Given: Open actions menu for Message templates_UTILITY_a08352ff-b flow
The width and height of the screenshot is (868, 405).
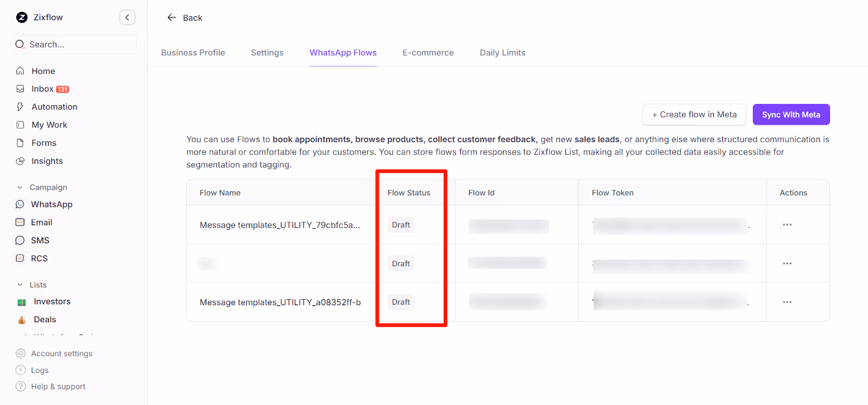Looking at the screenshot, I should coord(787,302).
